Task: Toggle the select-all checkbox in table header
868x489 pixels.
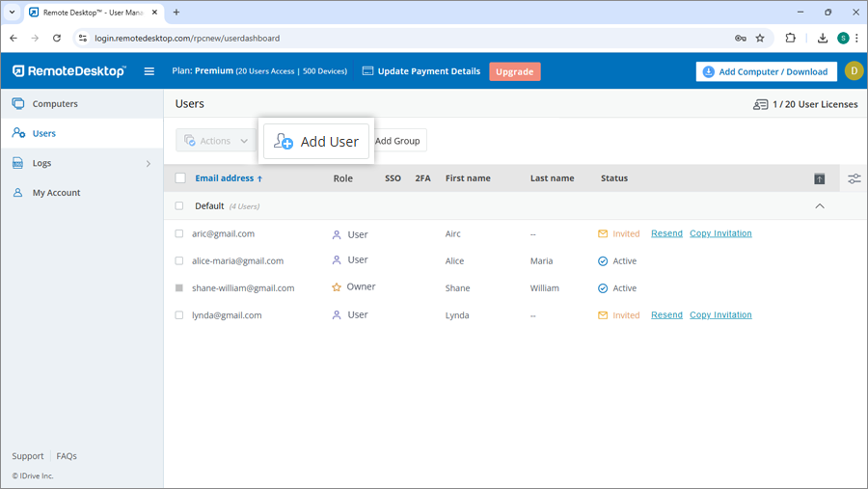Action: (180, 178)
